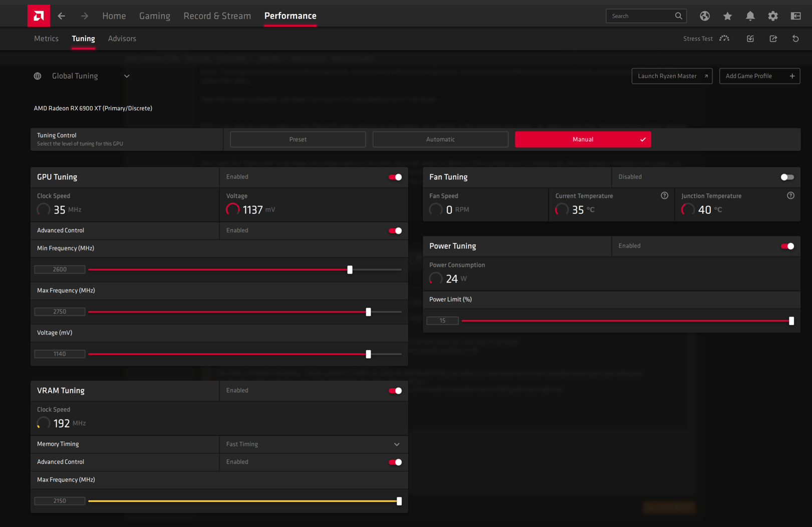Open the web browser globe icon
Viewport: 812px width, 527px height.
[x=705, y=16]
